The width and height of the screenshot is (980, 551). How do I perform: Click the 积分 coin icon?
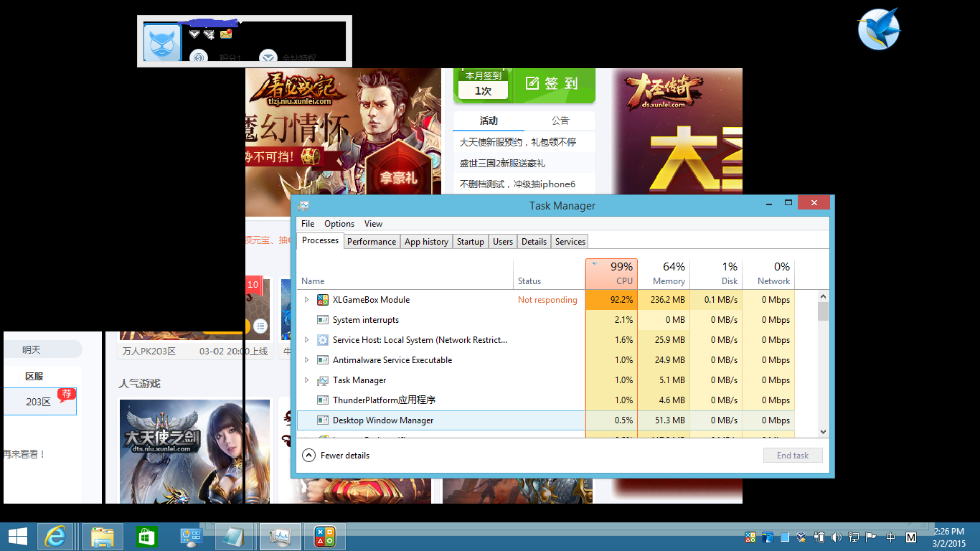point(199,57)
